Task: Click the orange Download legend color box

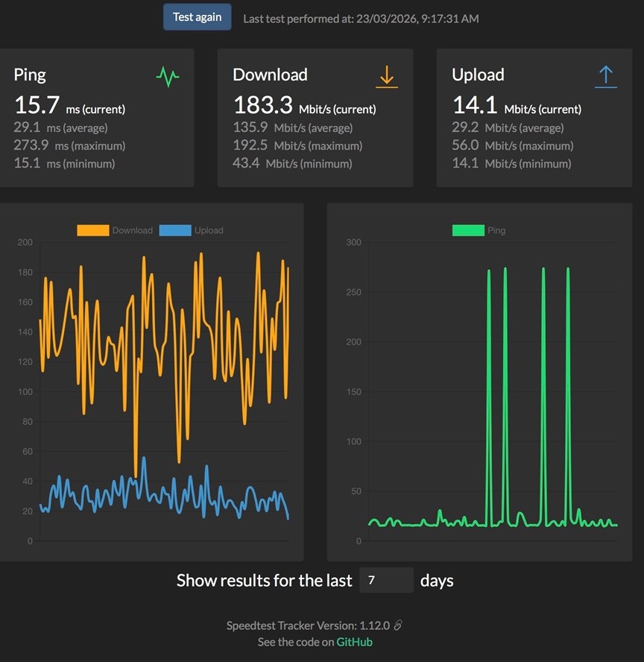Action: [x=92, y=230]
